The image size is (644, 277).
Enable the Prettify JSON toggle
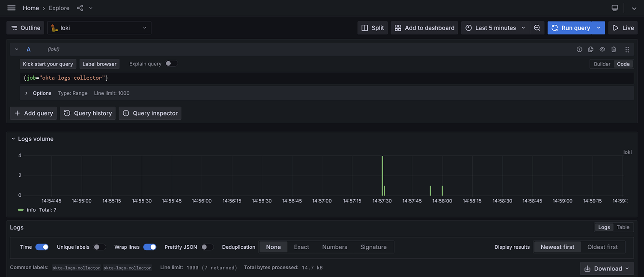[207, 247]
